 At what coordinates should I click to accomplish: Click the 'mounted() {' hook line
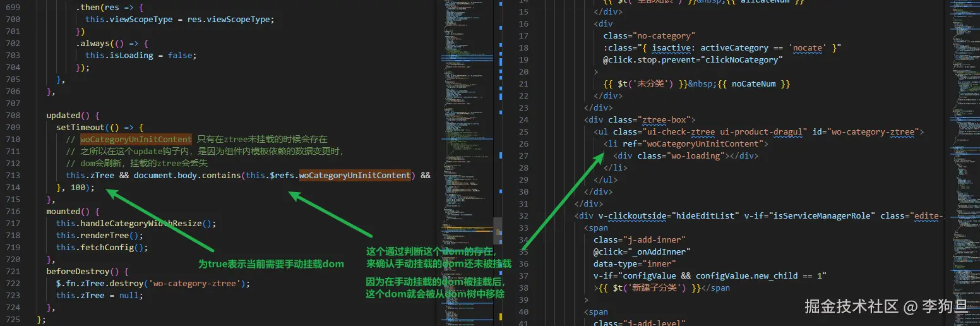[x=73, y=212]
